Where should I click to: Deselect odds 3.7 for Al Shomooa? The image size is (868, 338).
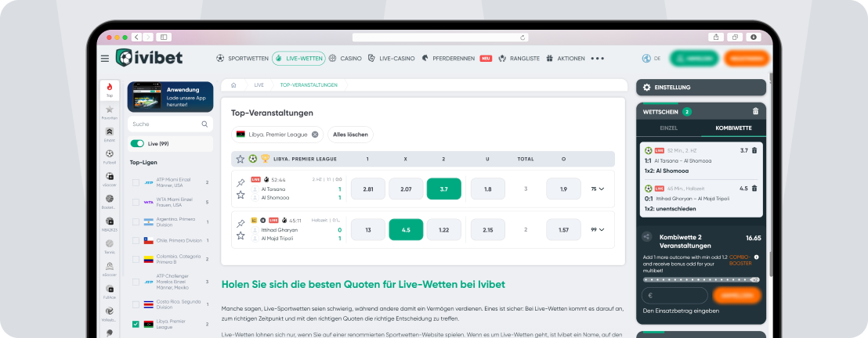pyautogui.click(x=444, y=189)
